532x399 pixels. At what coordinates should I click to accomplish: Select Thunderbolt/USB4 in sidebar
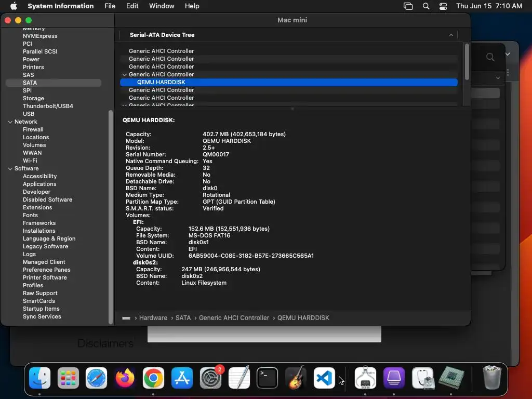click(x=48, y=106)
